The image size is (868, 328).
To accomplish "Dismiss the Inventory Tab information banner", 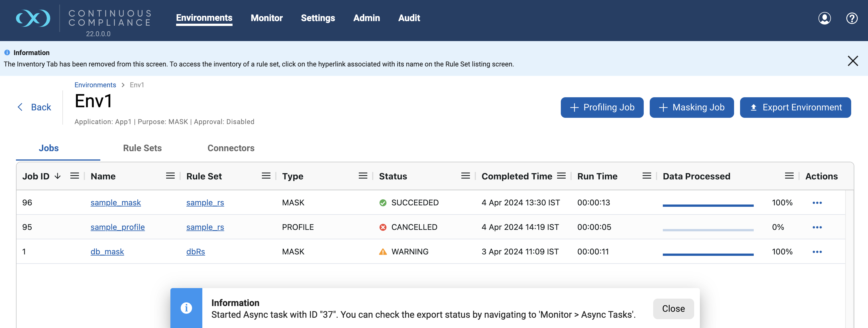I will [853, 61].
